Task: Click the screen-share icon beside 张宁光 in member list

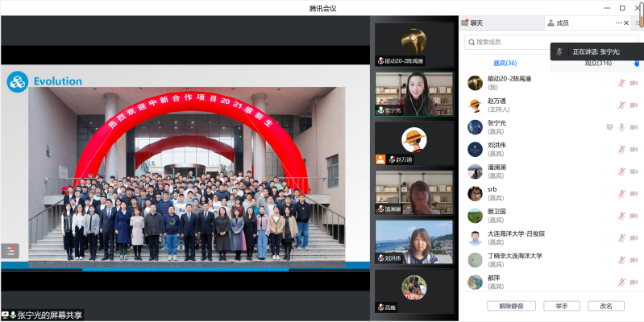Action: tap(610, 127)
